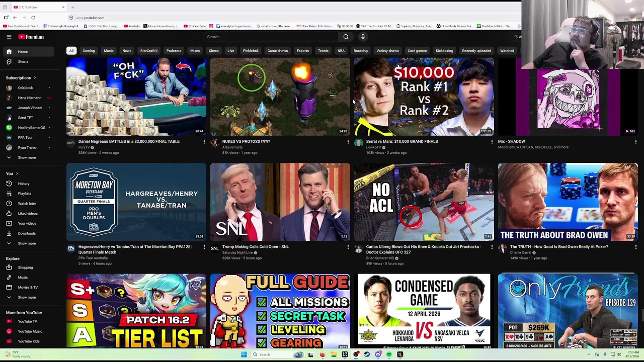Expand the Subscriptions section arrow
This screenshot has width=644, height=362.
35,78
